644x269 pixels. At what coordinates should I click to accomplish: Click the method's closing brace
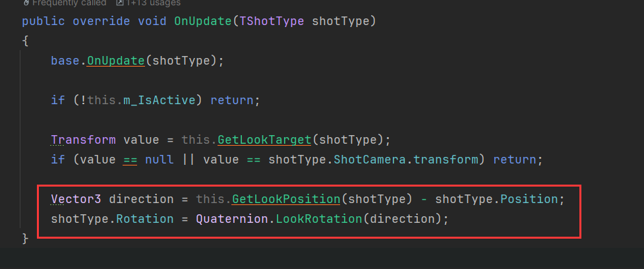tap(26, 238)
